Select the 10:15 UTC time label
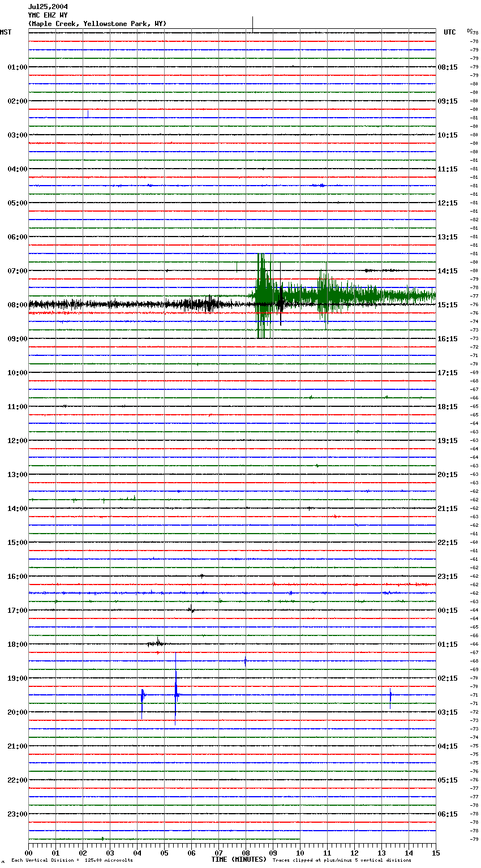 point(448,135)
